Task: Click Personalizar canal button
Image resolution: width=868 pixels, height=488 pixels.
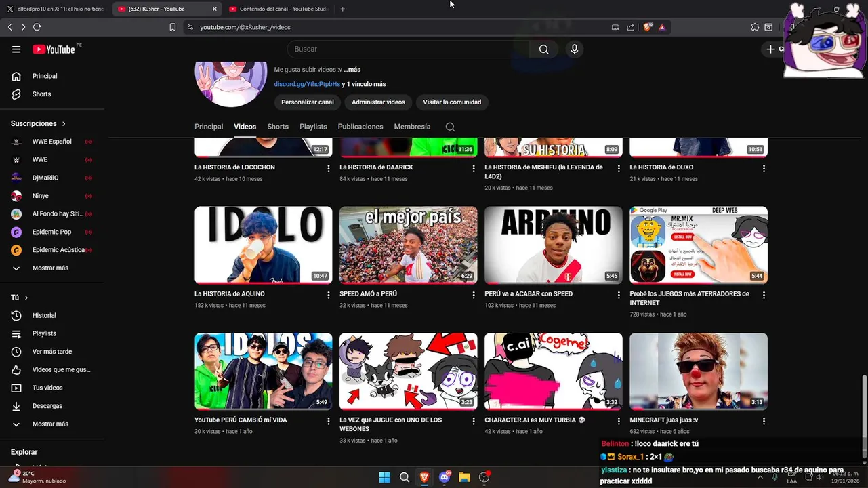Action: 308,102
